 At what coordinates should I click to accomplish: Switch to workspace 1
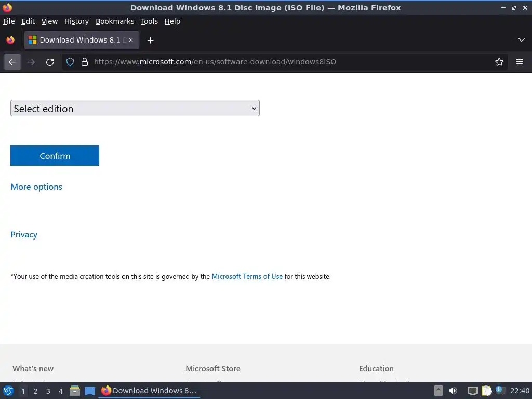tap(23, 391)
